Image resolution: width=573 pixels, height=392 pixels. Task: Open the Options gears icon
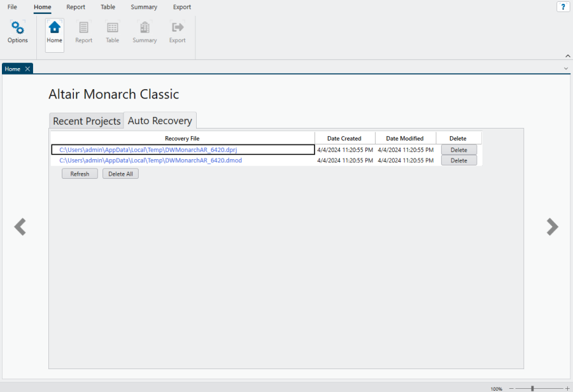point(18,28)
